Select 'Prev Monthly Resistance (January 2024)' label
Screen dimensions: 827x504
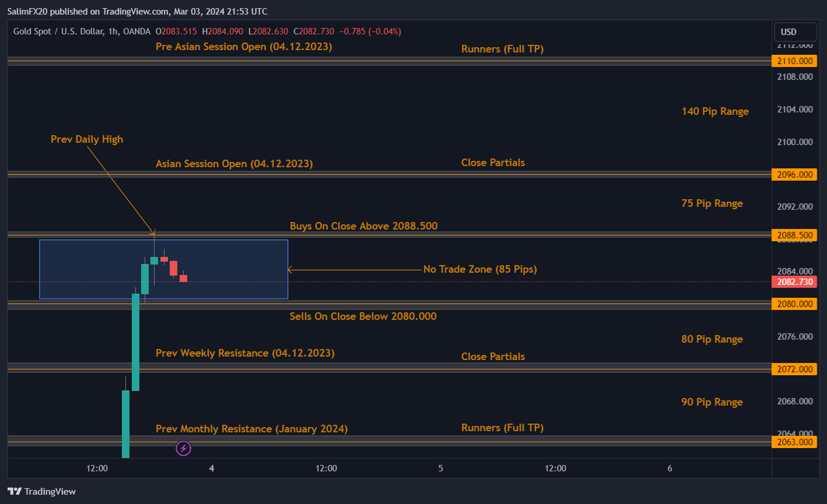251,429
